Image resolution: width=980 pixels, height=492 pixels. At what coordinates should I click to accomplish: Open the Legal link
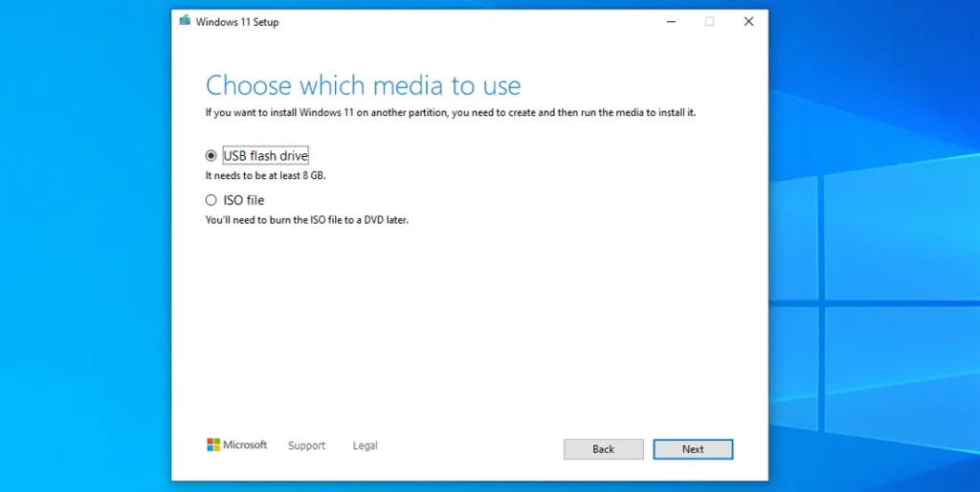(365, 445)
